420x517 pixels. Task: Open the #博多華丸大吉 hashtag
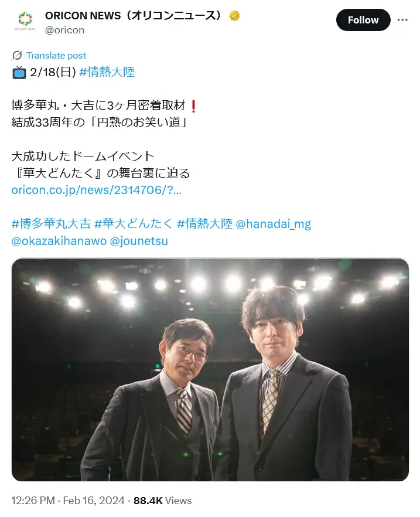(51, 223)
